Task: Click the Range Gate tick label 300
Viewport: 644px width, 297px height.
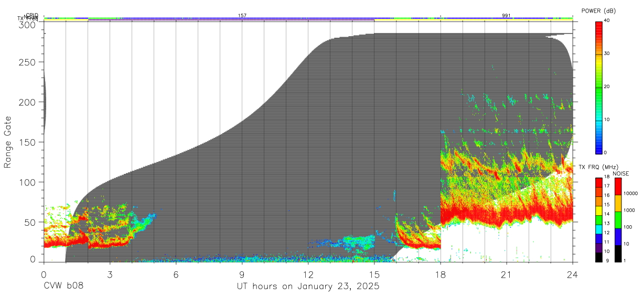Action: coord(28,25)
